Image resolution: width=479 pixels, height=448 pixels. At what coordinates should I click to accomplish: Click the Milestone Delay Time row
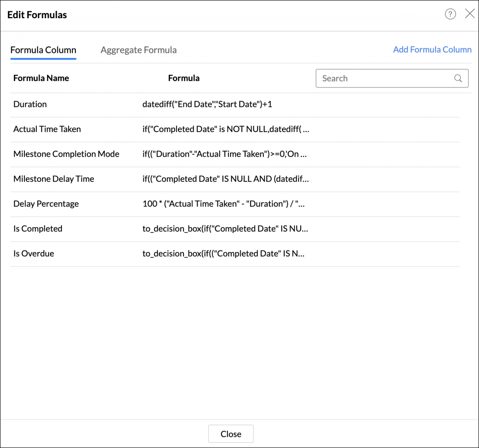click(x=54, y=179)
